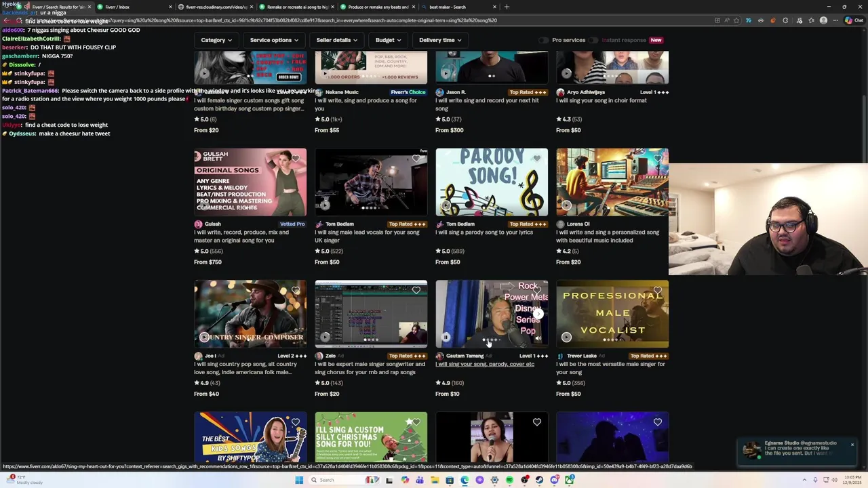Open the Parody Song gig thumbnail
This screenshot has height=488, width=868.
492,182
